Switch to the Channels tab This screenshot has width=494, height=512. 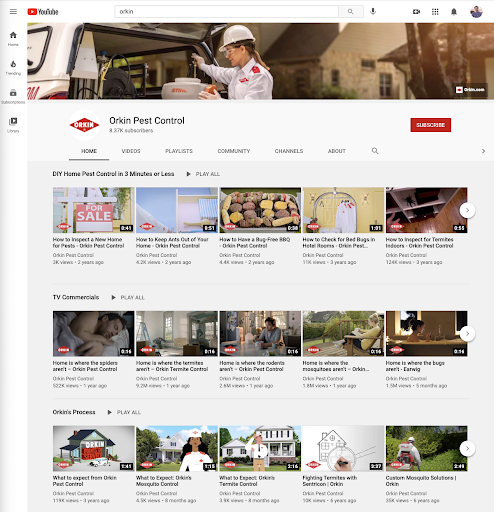coord(289,151)
